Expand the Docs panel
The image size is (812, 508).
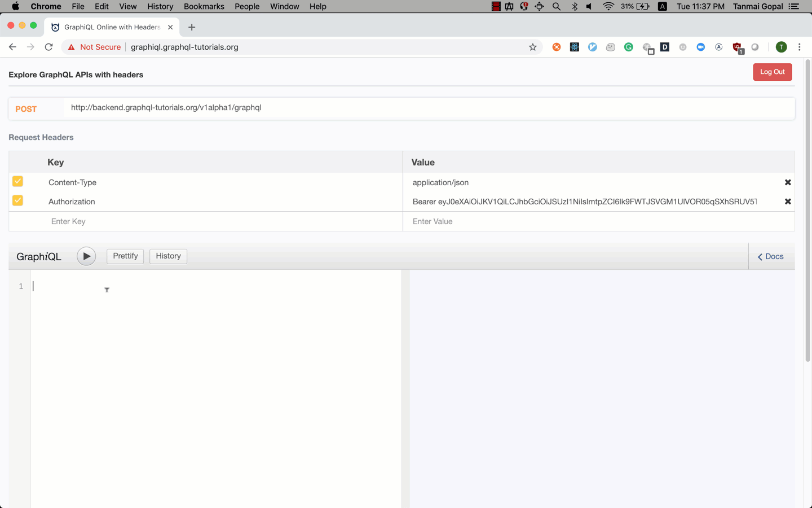click(771, 256)
